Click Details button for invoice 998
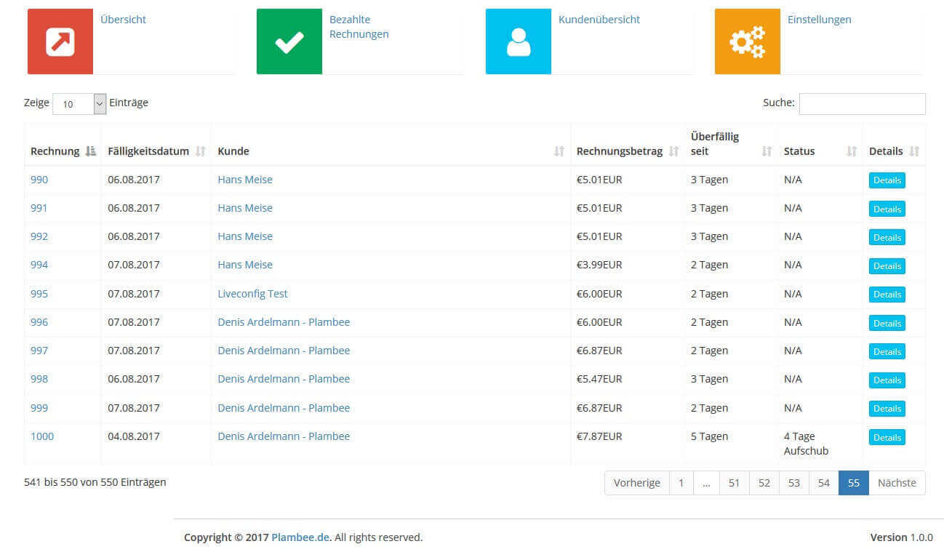Screen dimensions: 944x560 click(887, 380)
